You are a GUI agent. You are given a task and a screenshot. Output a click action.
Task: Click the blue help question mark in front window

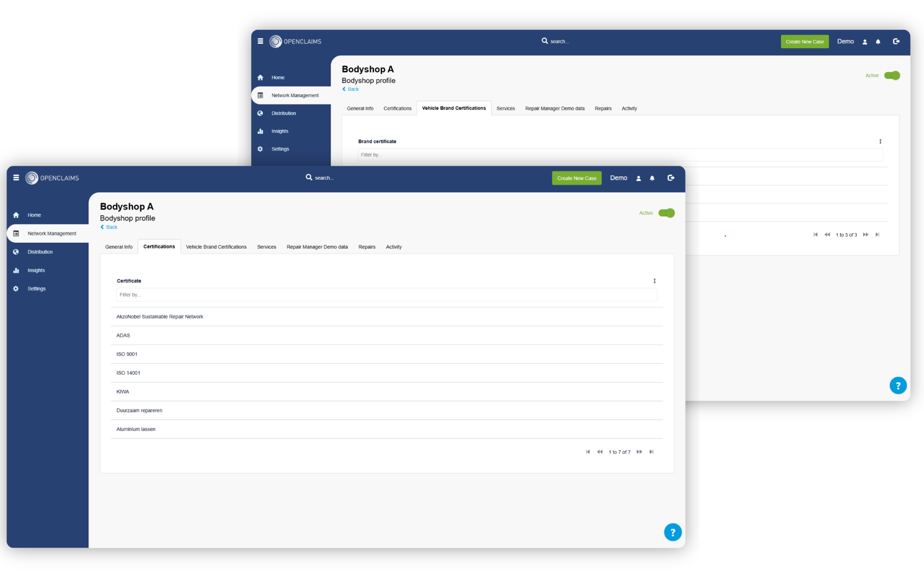click(672, 532)
